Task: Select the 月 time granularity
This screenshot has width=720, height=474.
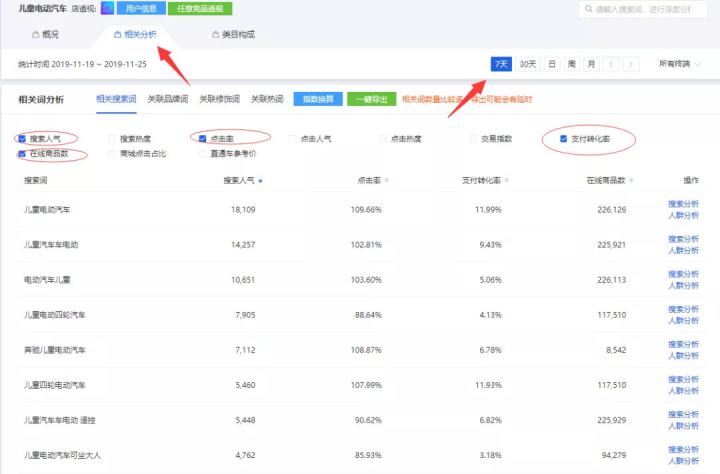Action: 592,64
